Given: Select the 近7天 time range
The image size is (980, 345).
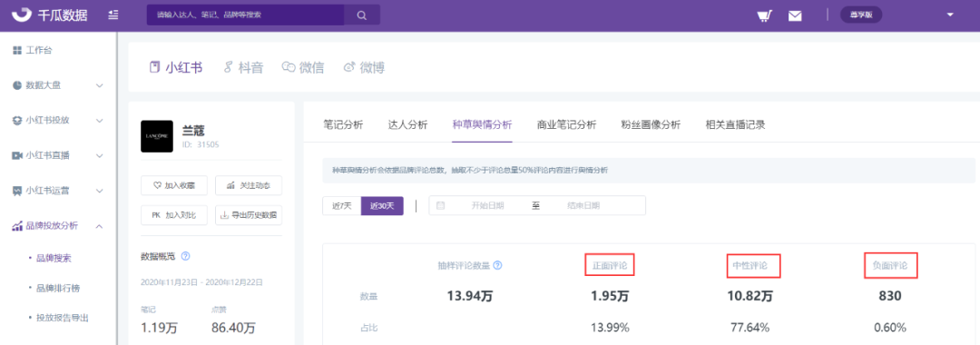Looking at the screenshot, I should (x=342, y=205).
